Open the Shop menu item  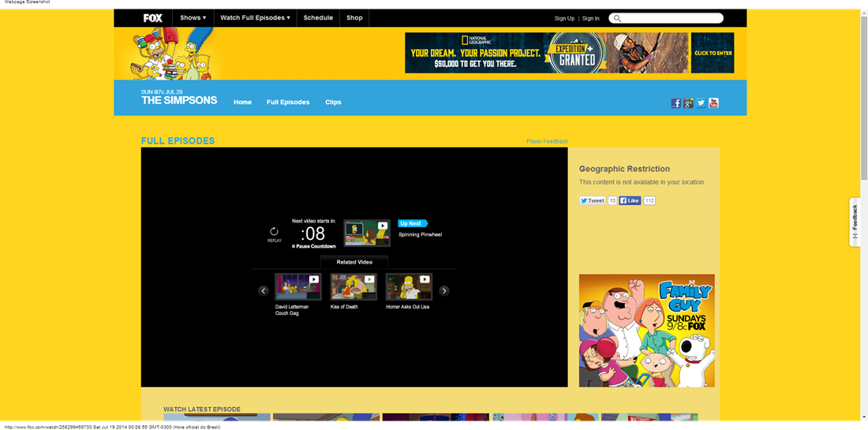coord(354,17)
